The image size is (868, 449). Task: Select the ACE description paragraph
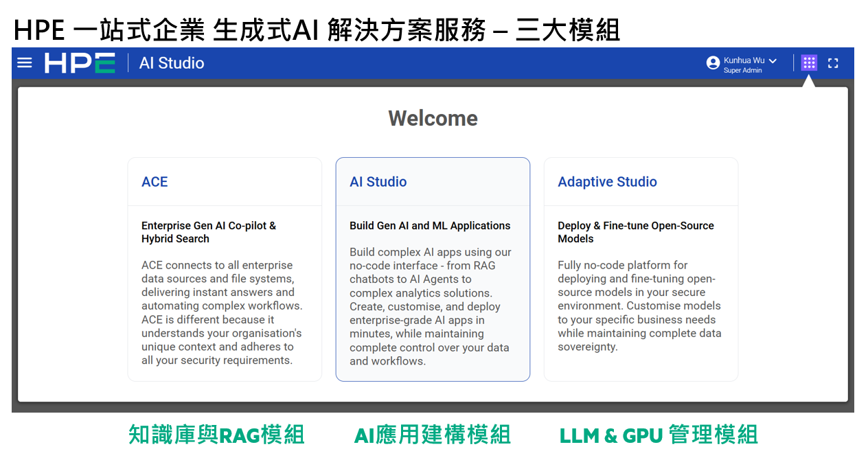point(221,312)
